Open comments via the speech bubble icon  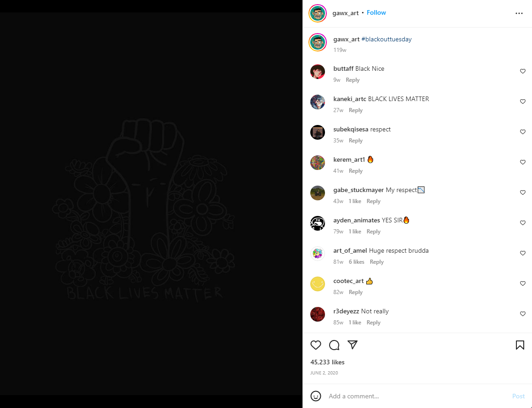pyautogui.click(x=334, y=345)
